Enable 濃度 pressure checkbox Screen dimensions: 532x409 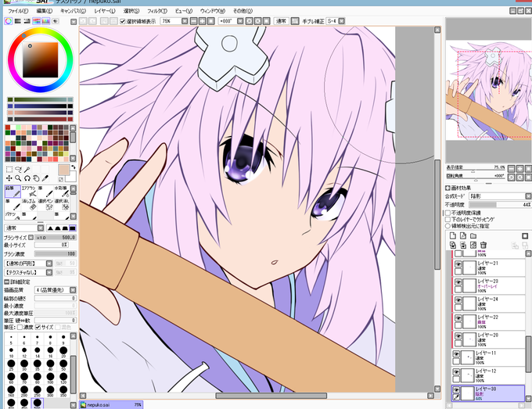click(20, 327)
